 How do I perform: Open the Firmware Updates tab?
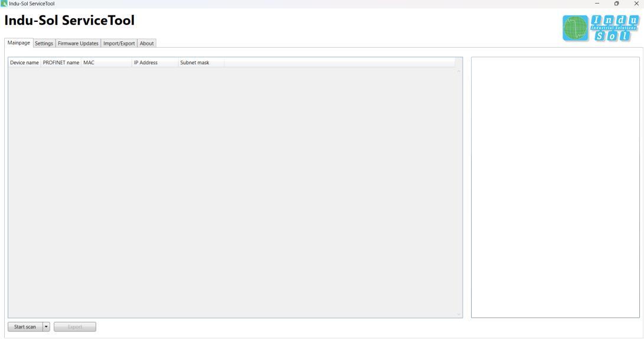(78, 43)
